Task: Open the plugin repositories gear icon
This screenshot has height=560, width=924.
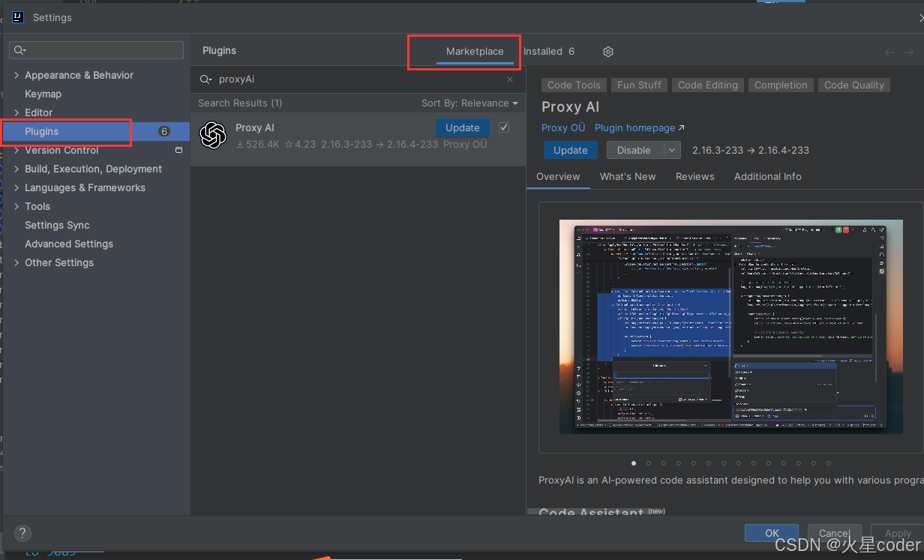Action: (x=607, y=51)
